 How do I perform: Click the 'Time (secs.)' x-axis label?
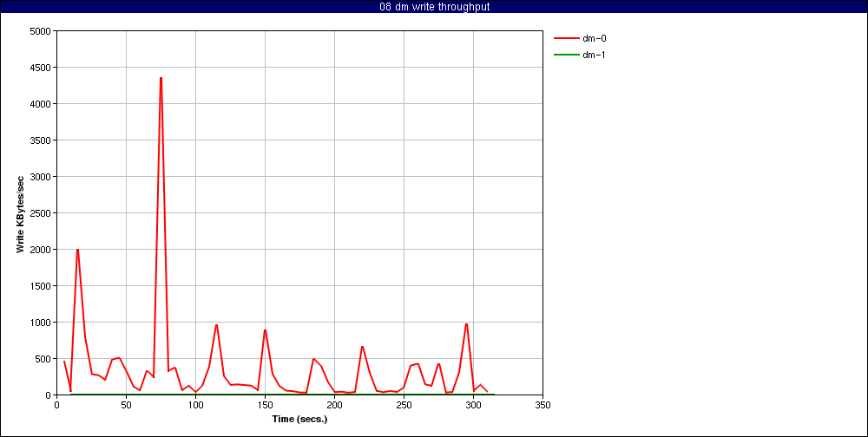300,419
